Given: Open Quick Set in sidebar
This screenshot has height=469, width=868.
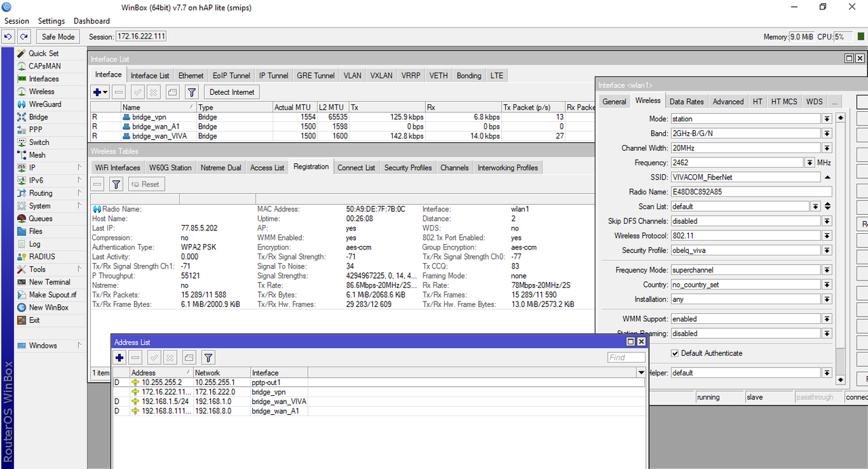Looking at the screenshot, I should [x=43, y=54].
